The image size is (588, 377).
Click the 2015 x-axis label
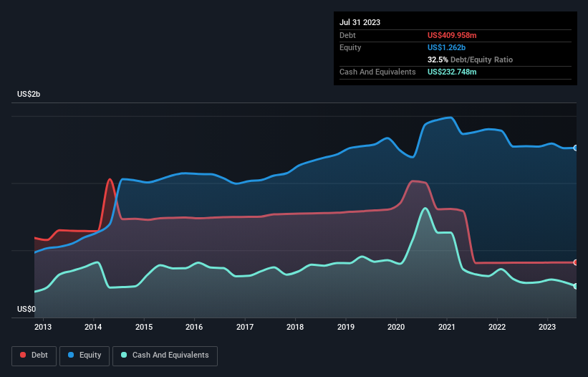click(144, 327)
